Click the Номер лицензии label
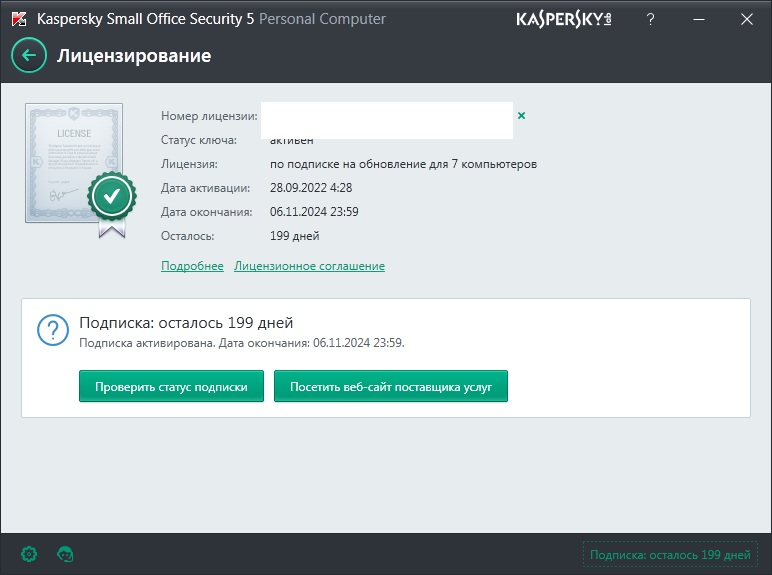The image size is (772, 575). click(209, 116)
